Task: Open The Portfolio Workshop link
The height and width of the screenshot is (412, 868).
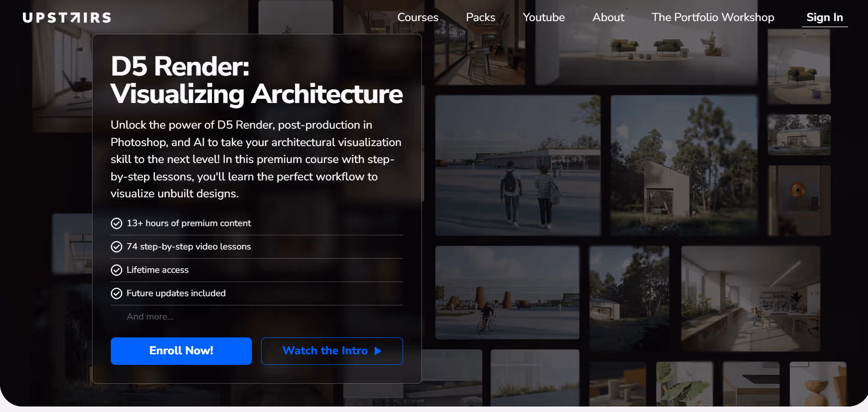Action: [x=713, y=17]
